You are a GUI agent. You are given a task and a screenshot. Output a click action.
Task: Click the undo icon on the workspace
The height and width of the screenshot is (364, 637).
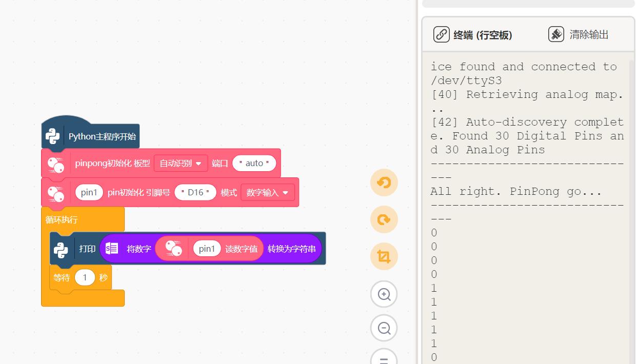pos(384,183)
